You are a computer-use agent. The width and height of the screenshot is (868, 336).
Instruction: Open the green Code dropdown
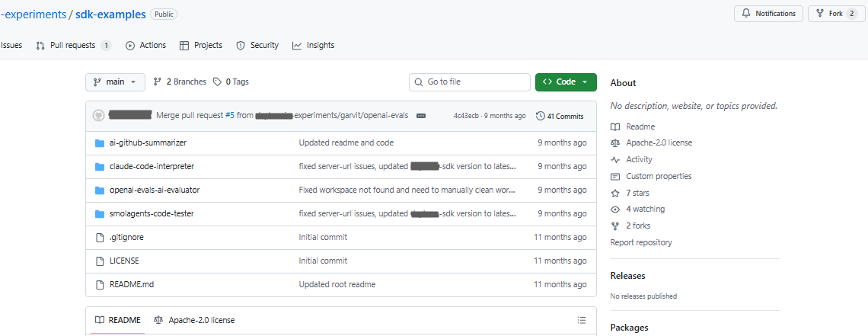point(566,82)
